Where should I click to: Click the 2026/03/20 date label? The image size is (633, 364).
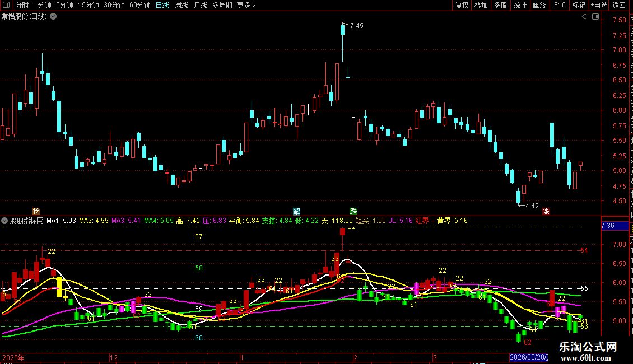[x=528, y=357]
